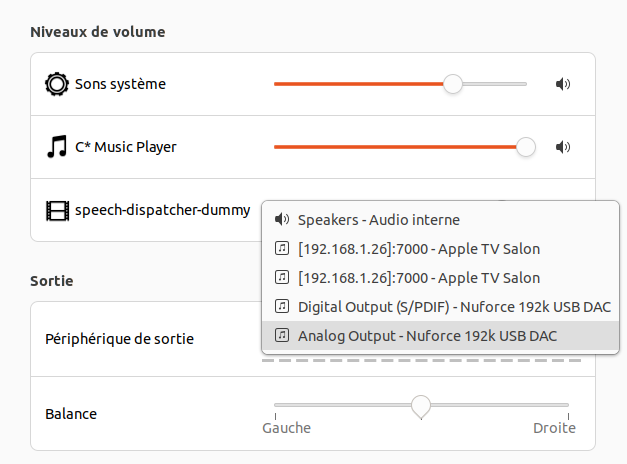This screenshot has height=464, width=627.
Task: Click speaker icon beside Speakers - Audio interne
Action: tap(282, 220)
